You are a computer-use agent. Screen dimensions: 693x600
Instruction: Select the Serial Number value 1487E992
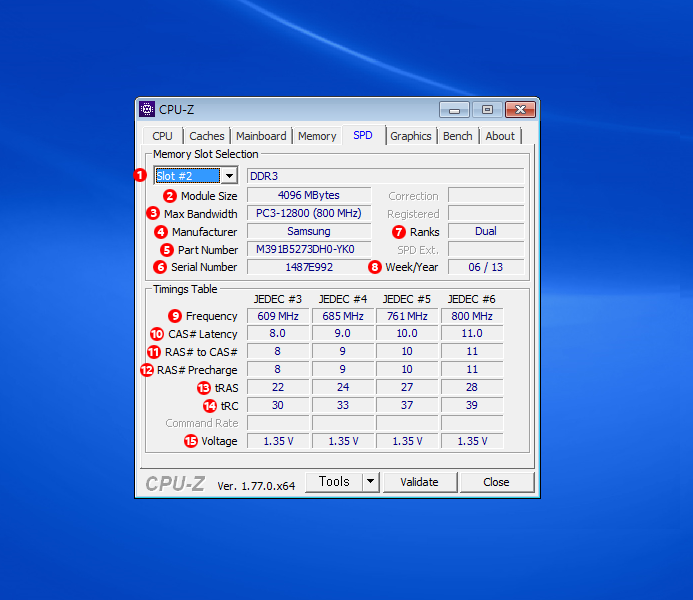[308, 267]
